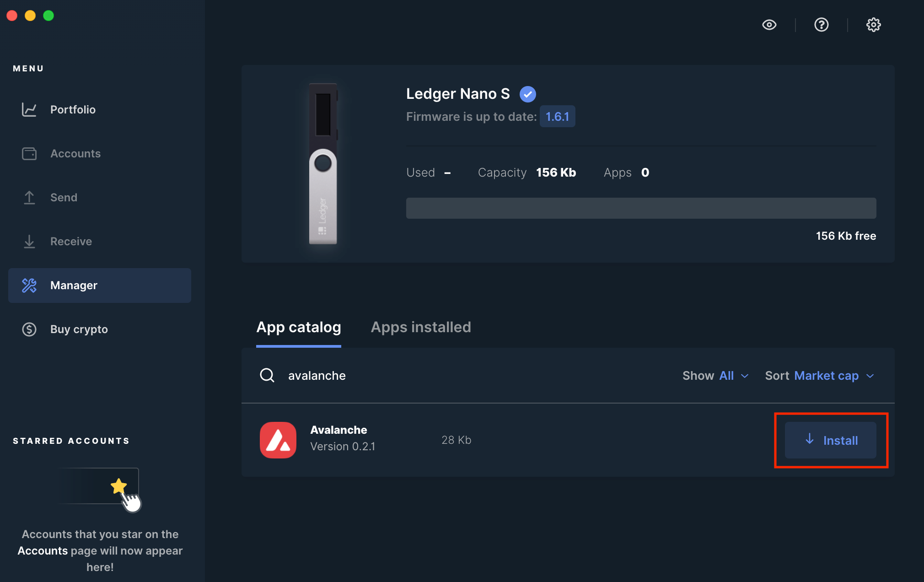Click the Accounts wallet icon
Image resolution: width=924 pixels, height=582 pixels.
point(29,154)
